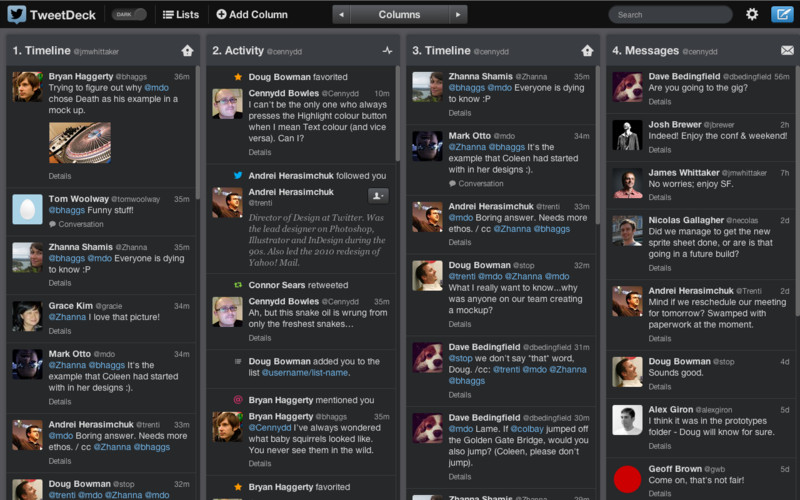Click the Columns selector button
This screenshot has width=800, height=500.
[400, 15]
